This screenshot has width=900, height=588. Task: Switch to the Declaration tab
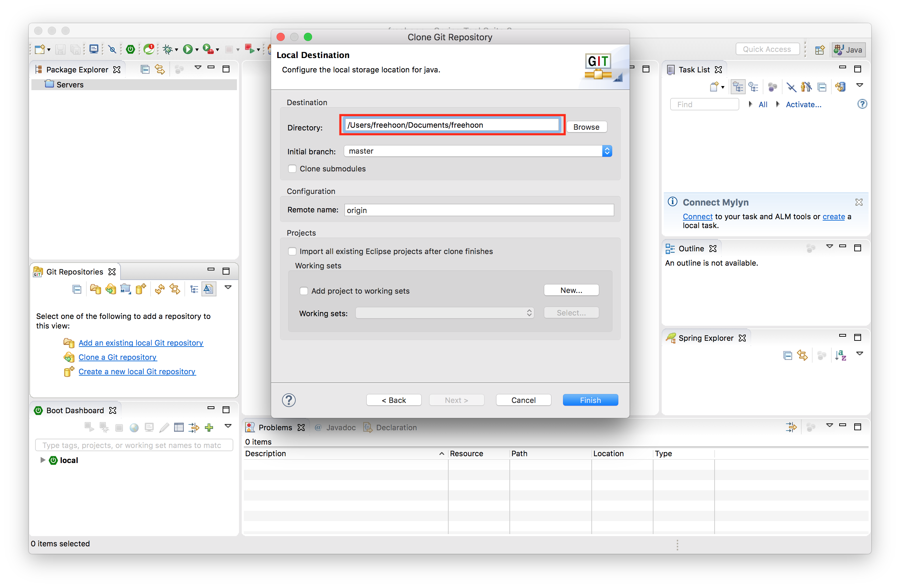(x=396, y=427)
